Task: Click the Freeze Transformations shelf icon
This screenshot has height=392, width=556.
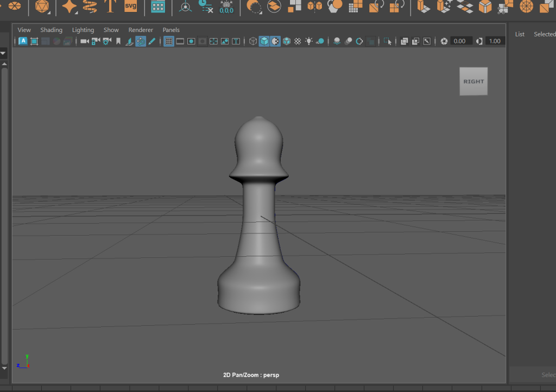Action: tap(226, 7)
